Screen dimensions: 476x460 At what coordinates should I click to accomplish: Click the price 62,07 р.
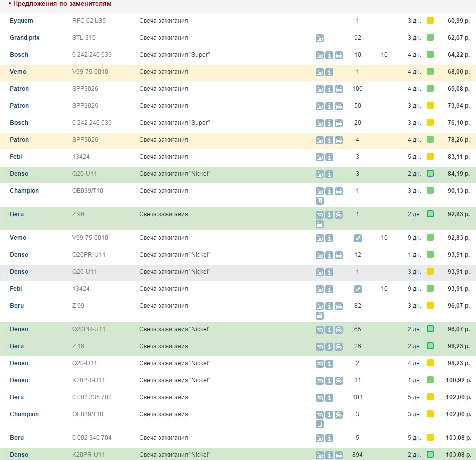click(x=459, y=38)
